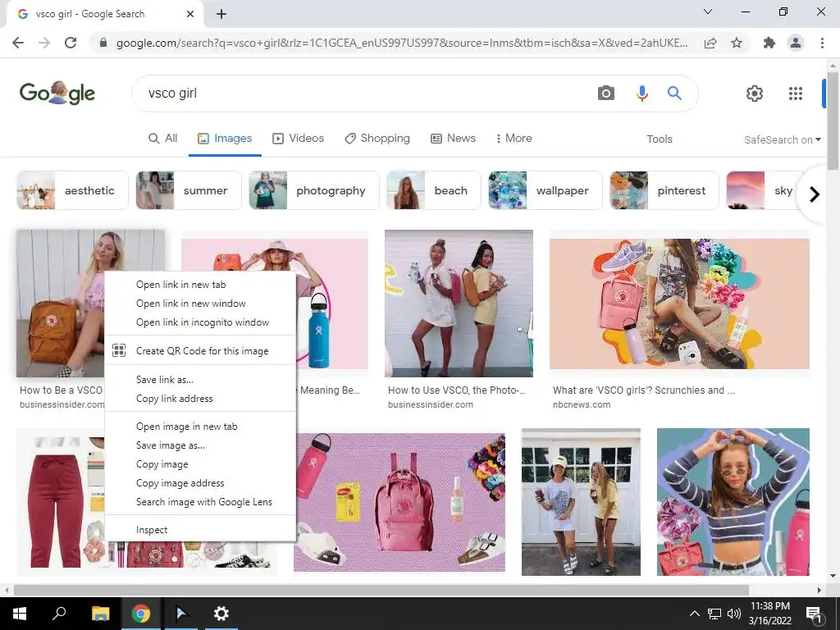Viewport: 840px width, 630px height.
Task: Open Windows Start menu
Action: (x=20, y=614)
